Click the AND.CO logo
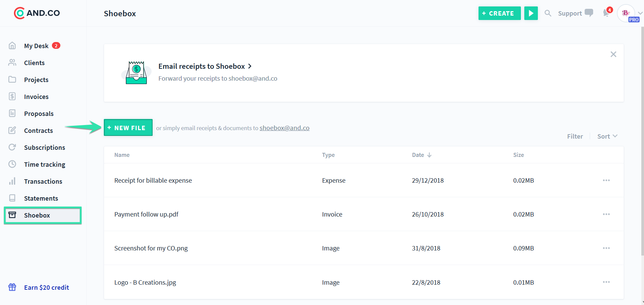This screenshot has width=644, height=305. 37,13
